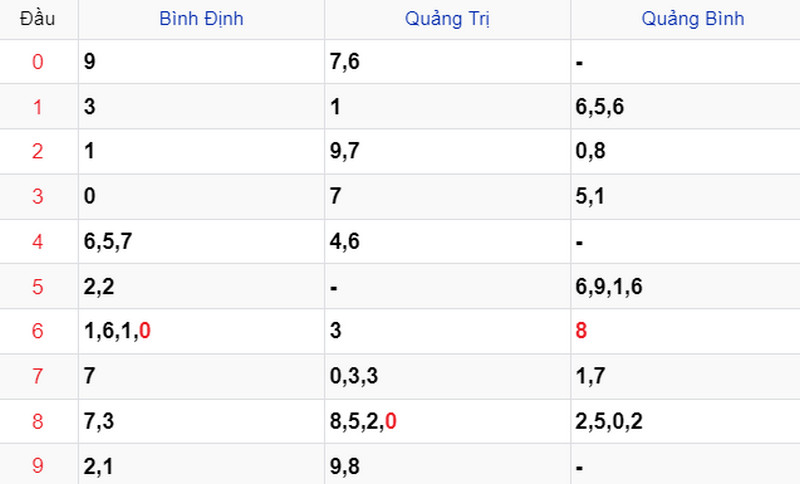Click the Quảng Bình cell showing 5,1
This screenshot has height=484, width=800.
[685, 196]
